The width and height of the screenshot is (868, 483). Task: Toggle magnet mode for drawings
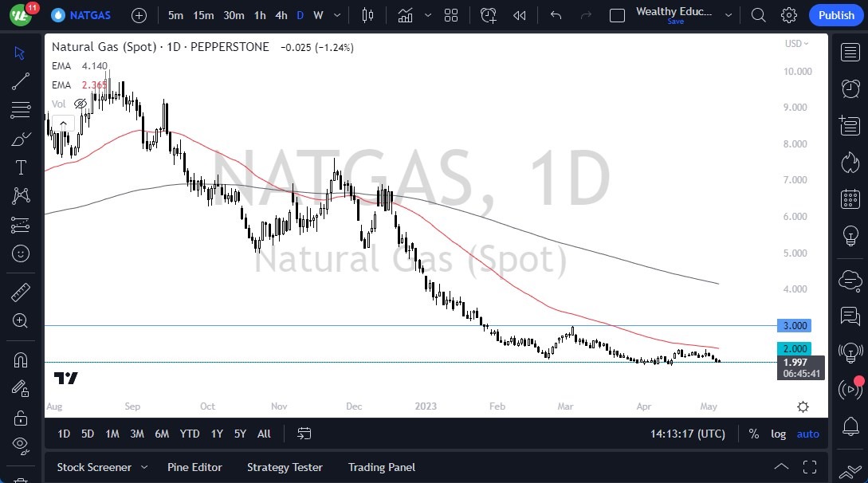point(21,360)
